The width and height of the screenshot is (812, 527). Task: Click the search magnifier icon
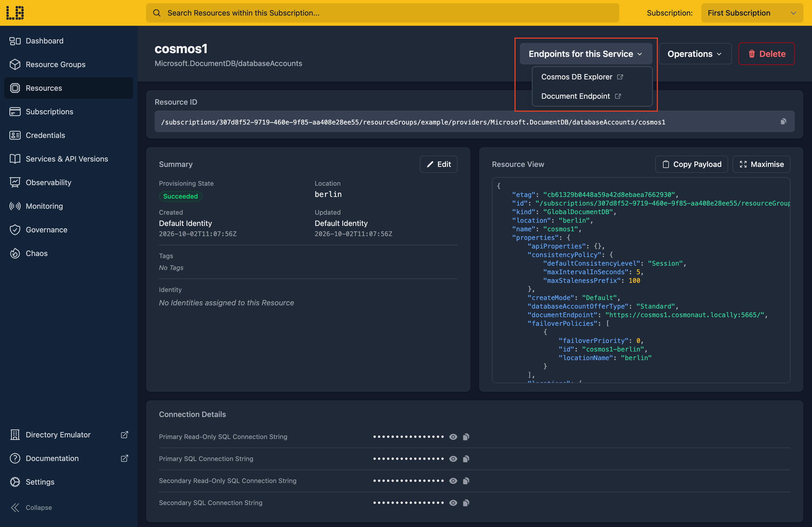click(157, 13)
